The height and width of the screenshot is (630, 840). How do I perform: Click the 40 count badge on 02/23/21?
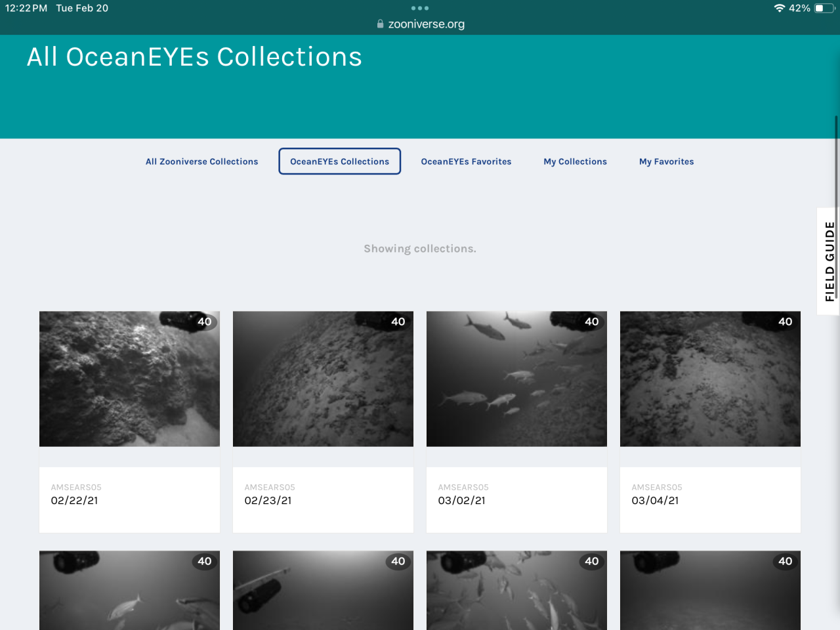[x=398, y=322]
